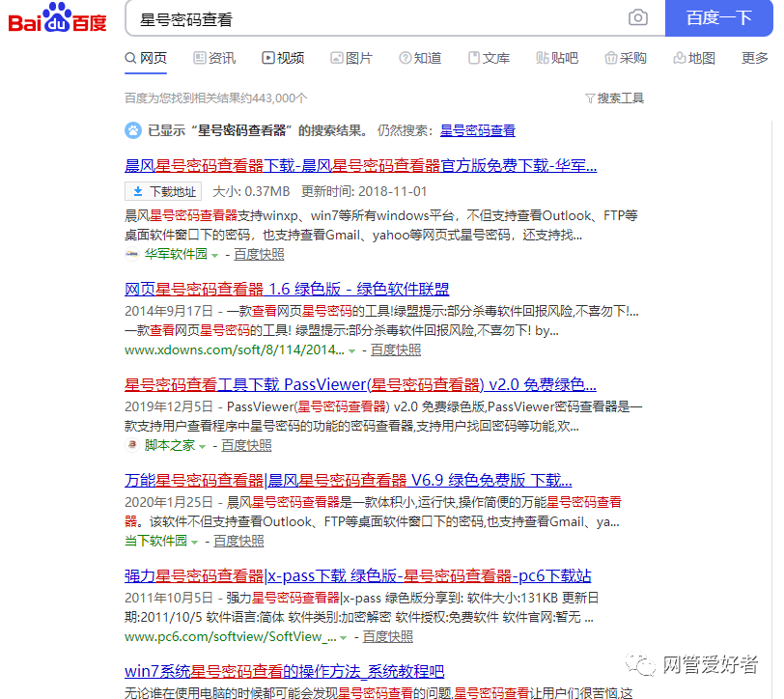The image size is (784, 699).
Task: Open the 当下软件园 source link
Action: [155, 541]
